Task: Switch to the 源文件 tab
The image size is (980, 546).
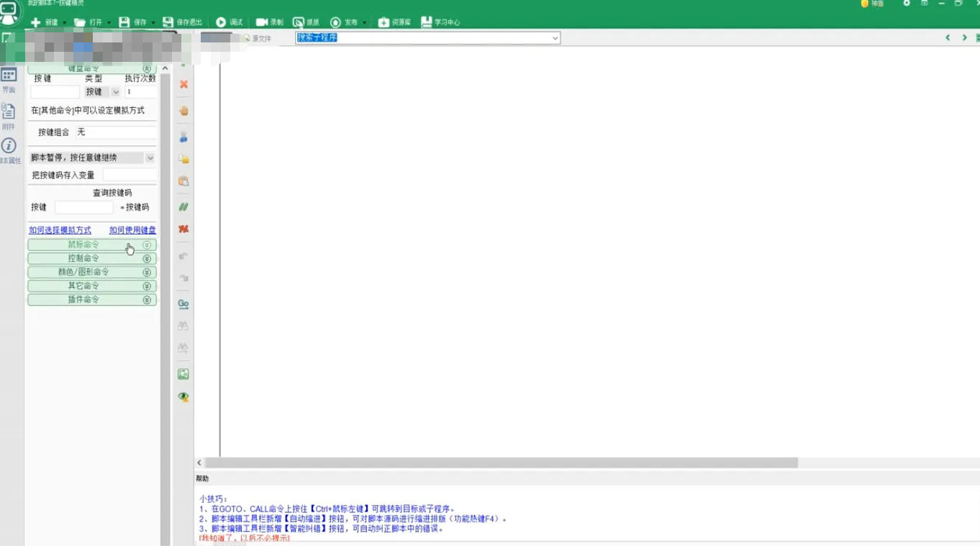Action: pos(256,38)
